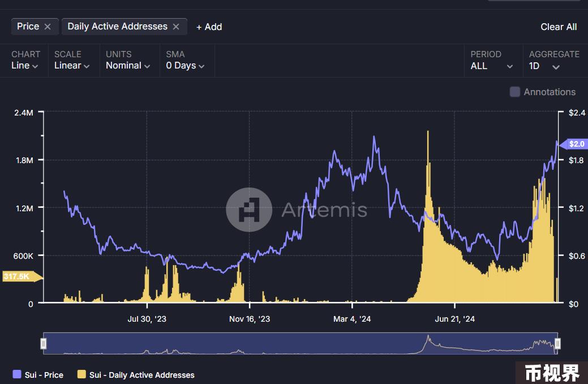The width and height of the screenshot is (588, 384).
Task: Grab the left range slider handle
Action: 44,343
